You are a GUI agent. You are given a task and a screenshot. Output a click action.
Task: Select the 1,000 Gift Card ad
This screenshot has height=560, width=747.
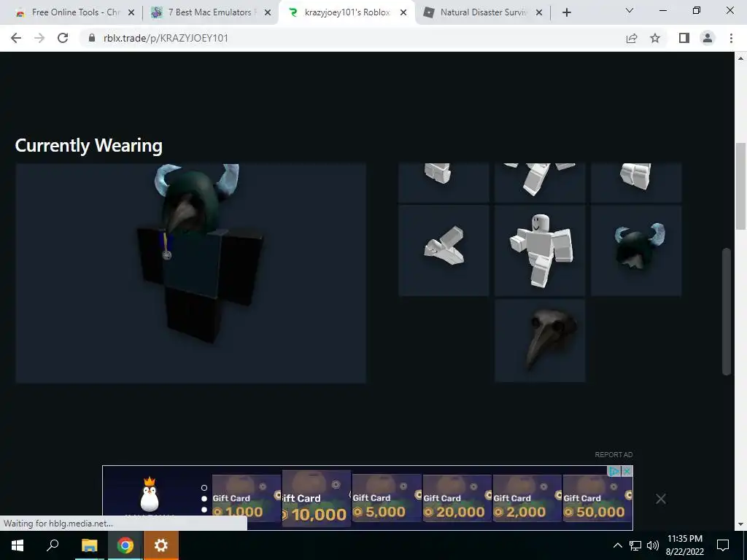(247, 498)
